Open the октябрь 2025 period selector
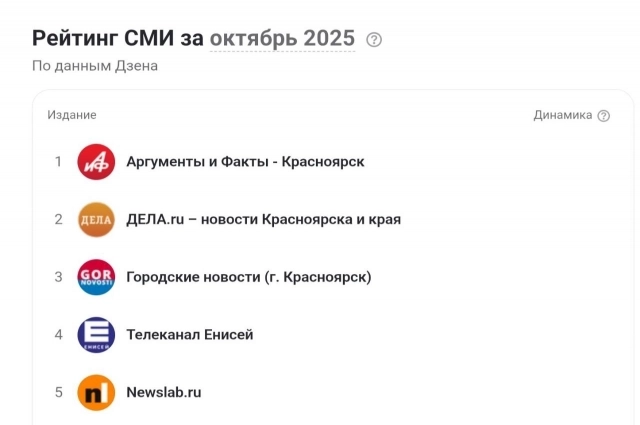Screen dimensions: 640x425 click(282, 39)
